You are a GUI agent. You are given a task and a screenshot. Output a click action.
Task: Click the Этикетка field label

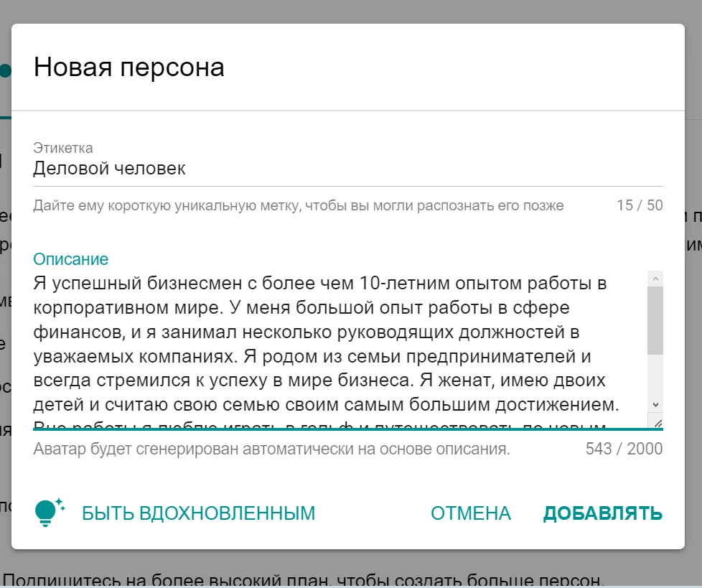click(63, 148)
